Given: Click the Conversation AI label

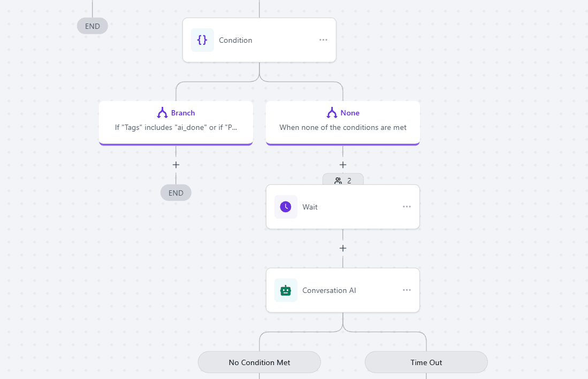Looking at the screenshot, I should click(329, 290).
